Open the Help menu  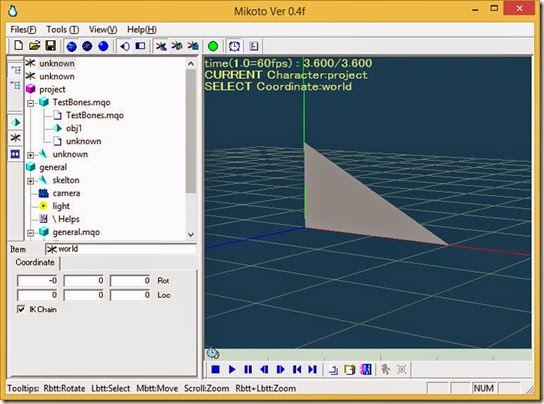pos(142,30)
